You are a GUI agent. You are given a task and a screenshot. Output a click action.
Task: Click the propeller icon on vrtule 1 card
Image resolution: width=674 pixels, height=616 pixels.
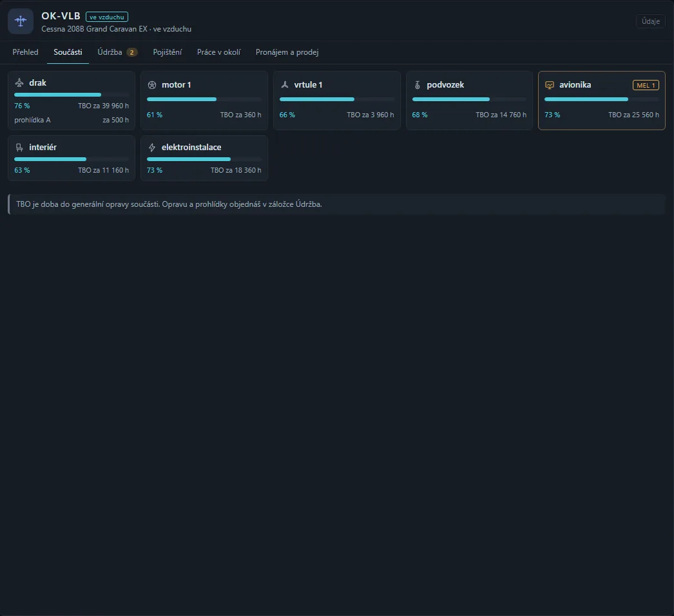285,84
